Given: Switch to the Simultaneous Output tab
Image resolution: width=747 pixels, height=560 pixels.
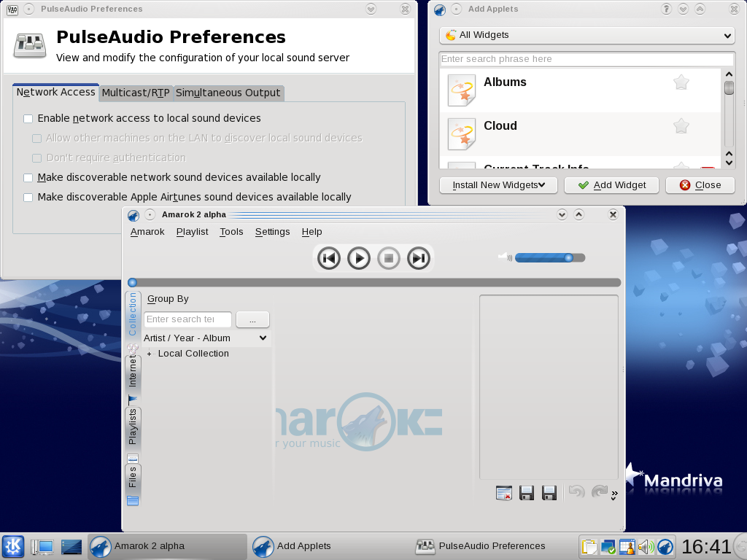Looking at the screenshot, I should pos(228,93).
